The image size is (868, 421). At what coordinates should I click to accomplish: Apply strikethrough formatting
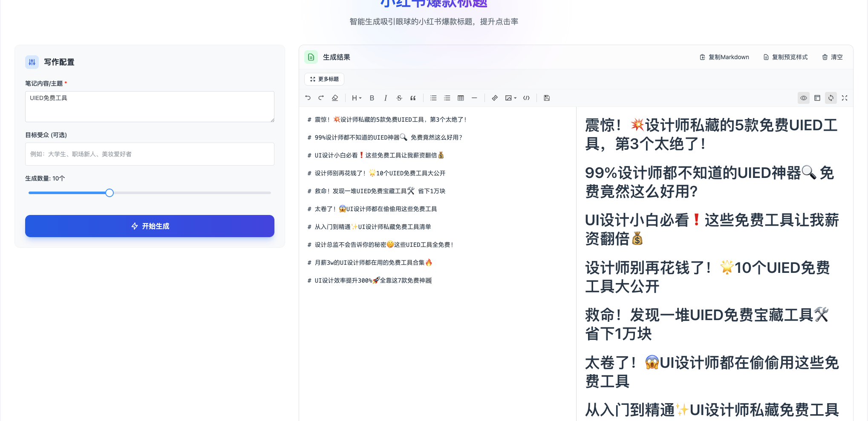pos(399,98)
